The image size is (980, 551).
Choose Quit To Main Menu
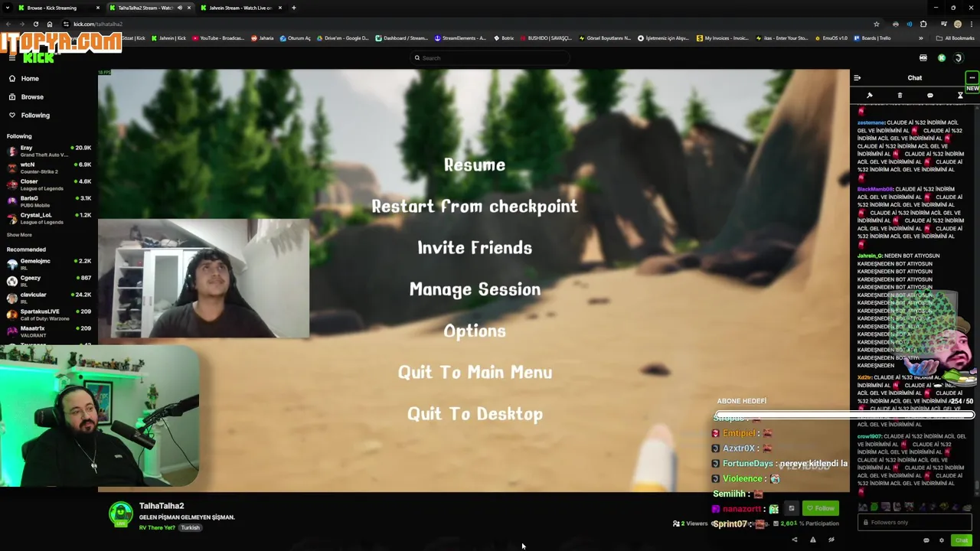tap(475, 372)
